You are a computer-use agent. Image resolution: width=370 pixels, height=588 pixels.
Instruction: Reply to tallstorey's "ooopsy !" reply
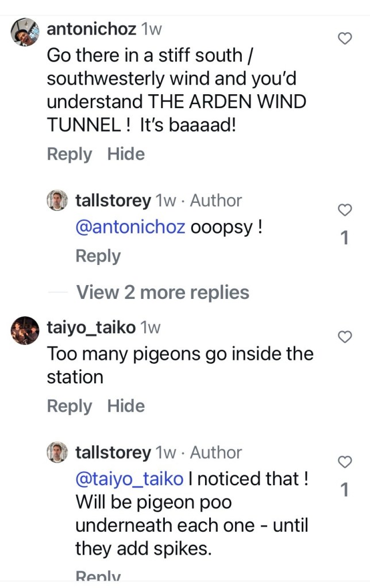point(98,256)
